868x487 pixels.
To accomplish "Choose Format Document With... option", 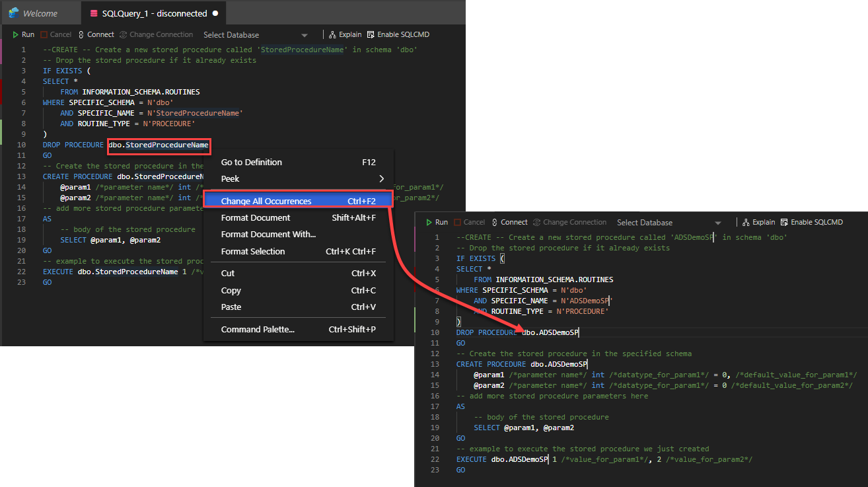I will click(x=268, y=234).
